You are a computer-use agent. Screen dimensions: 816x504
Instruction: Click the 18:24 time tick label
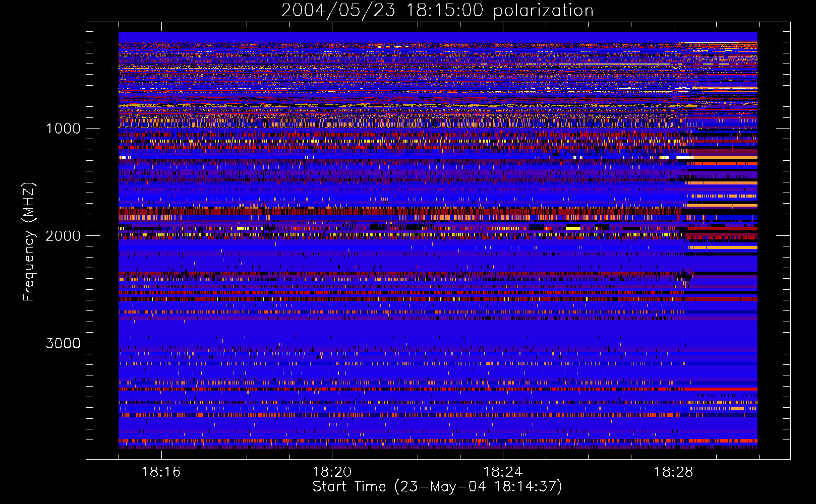(x=503, y=472)
